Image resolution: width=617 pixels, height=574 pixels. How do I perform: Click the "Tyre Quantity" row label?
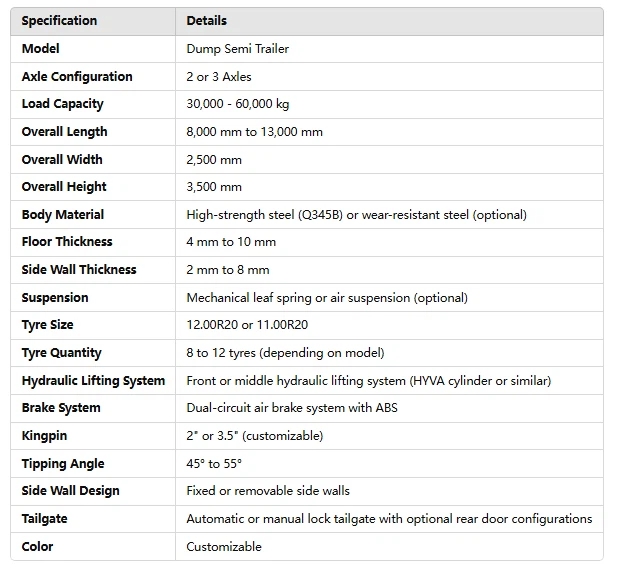point(62,352)
